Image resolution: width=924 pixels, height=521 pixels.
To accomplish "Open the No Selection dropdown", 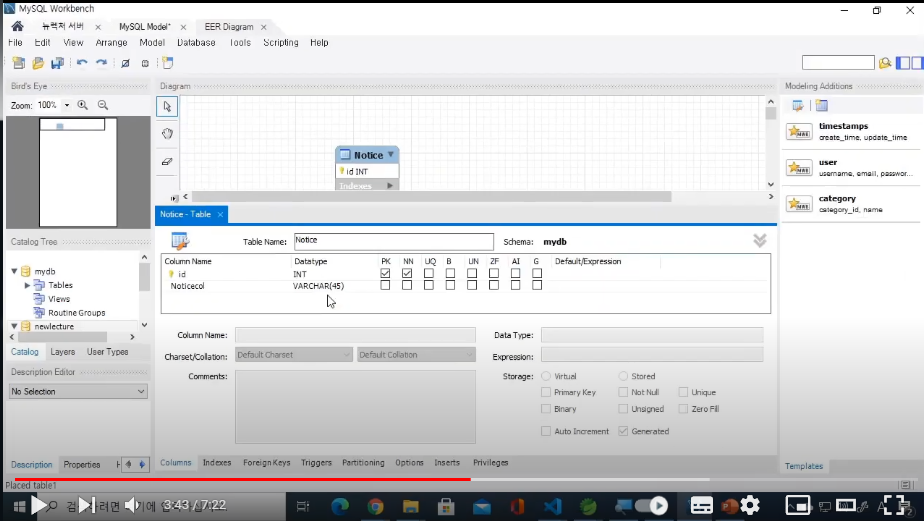I will tap(78, 391).
